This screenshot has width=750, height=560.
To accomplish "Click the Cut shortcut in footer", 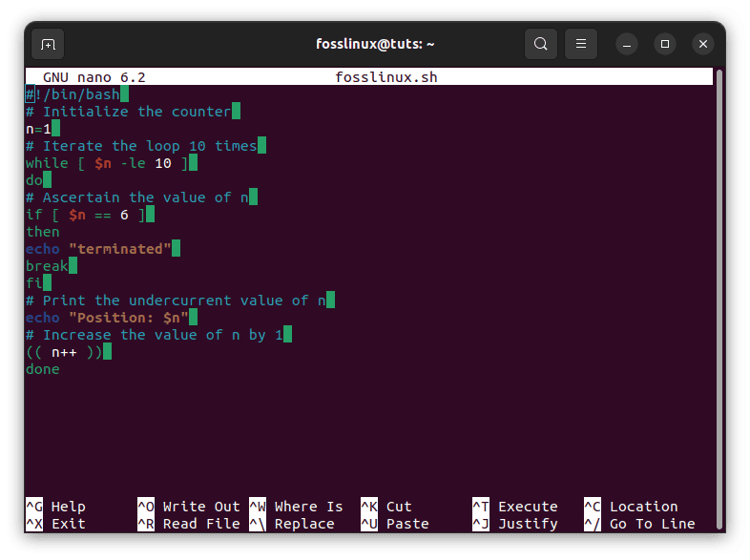I will [x=399, y=507].
